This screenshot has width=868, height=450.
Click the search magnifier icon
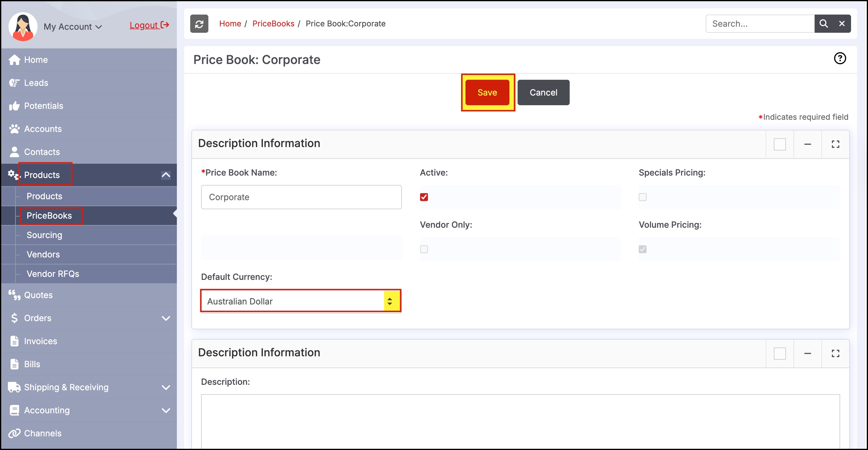(823, 24)
